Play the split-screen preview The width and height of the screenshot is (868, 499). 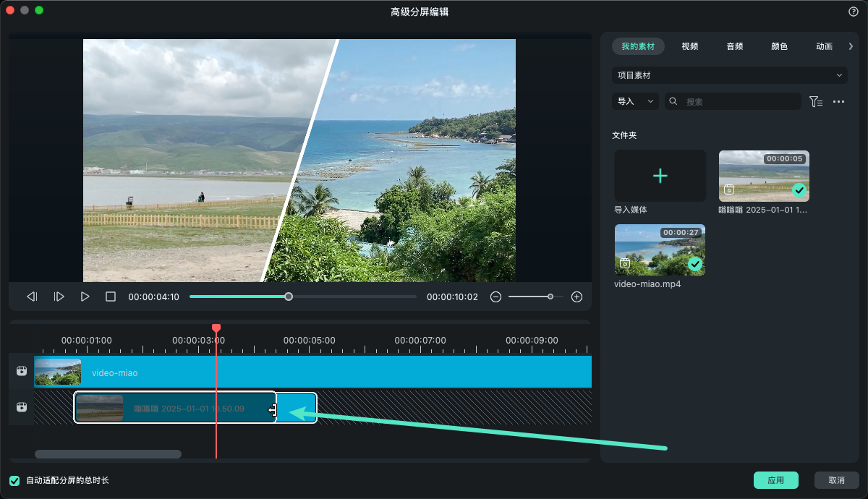pyautogui.click(x=85, y=297)
